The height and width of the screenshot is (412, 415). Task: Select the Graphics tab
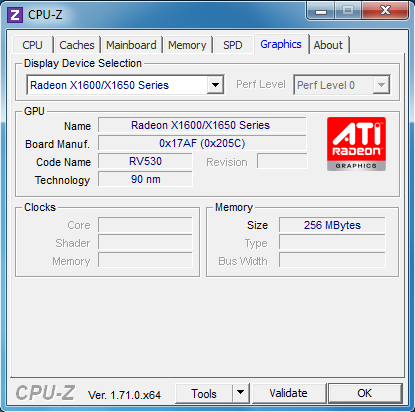[x=281, y=44]
